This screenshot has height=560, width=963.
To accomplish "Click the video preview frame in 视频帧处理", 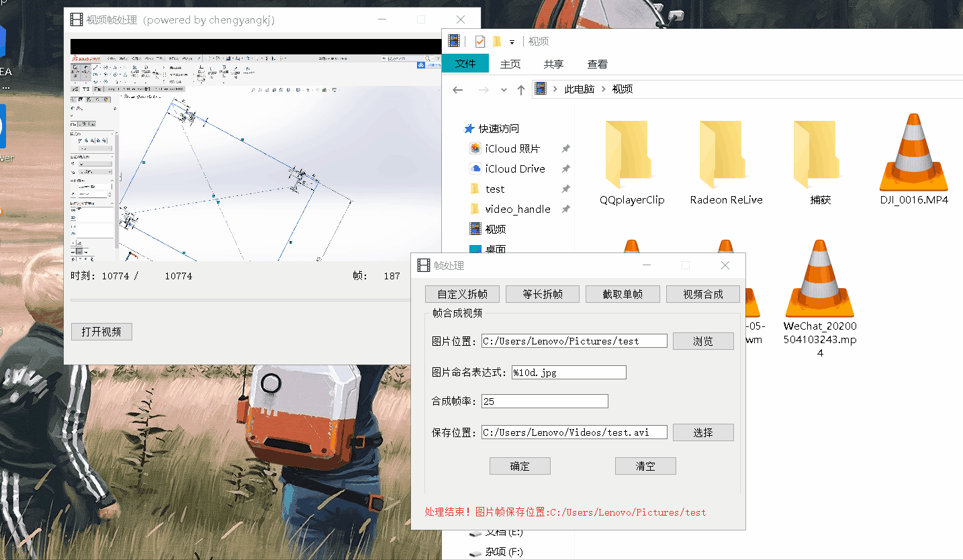I will click(x=255, y=150).
